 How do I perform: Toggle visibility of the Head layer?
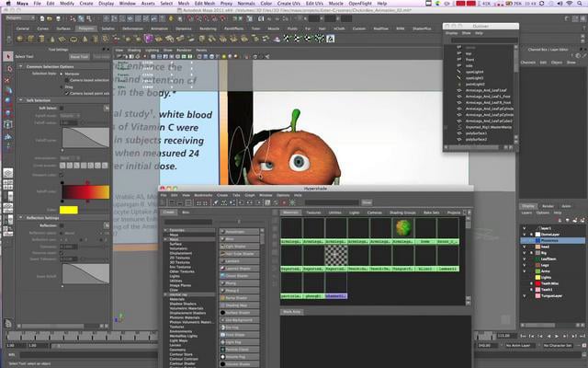coord(525,247)
